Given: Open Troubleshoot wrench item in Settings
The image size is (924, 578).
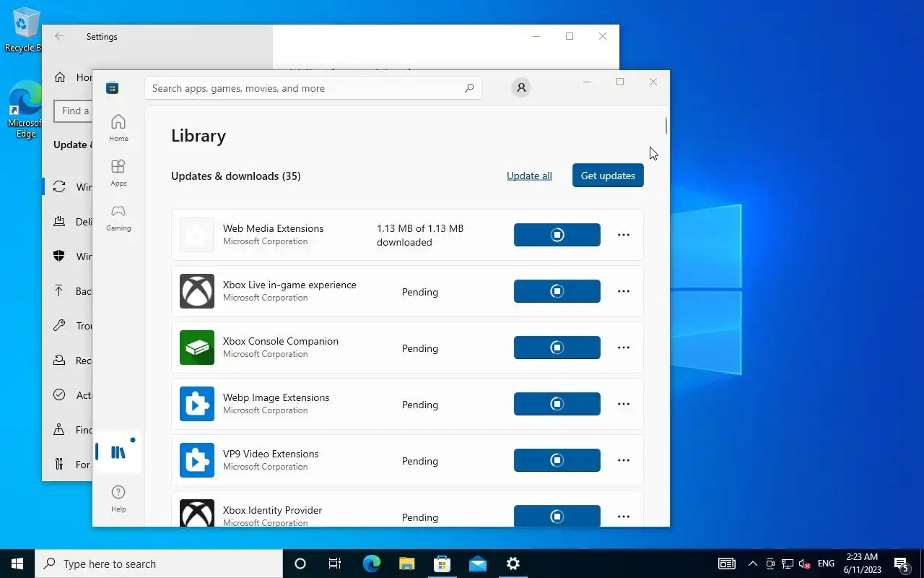Looking at the screenshot, I should pyautogui.click(x=68, y=326).
